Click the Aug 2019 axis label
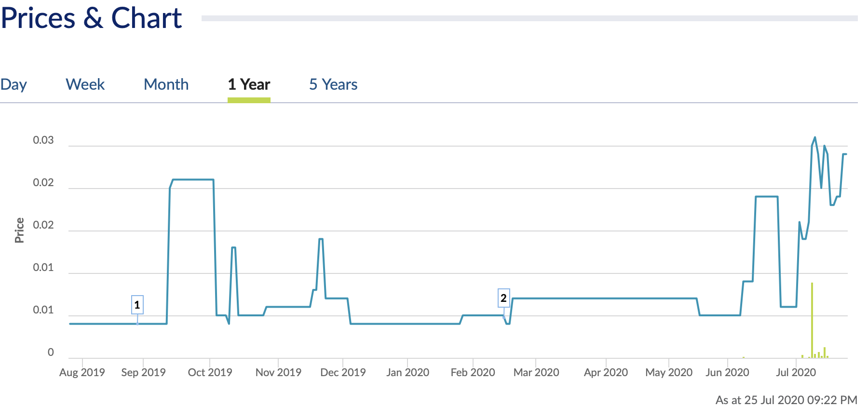Screen dimensions: 868x407 (x=82, y=372)
